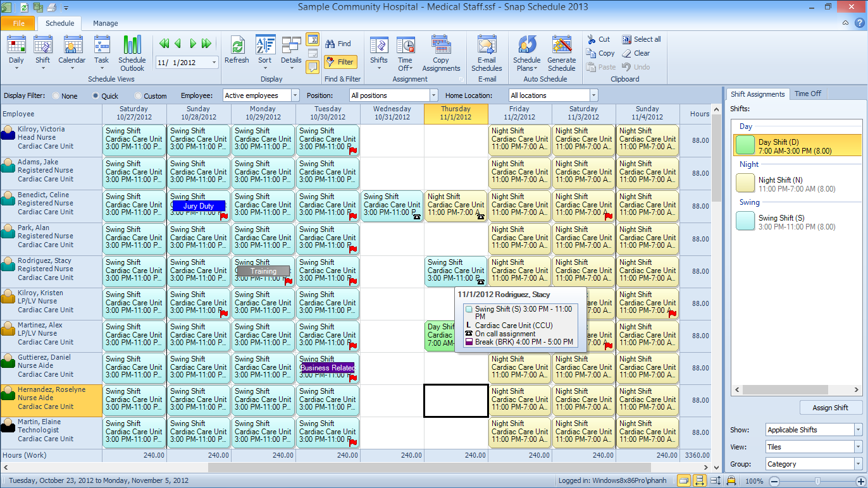Open the Time Off assignment button
868x488 pixels.
[405, 53]
